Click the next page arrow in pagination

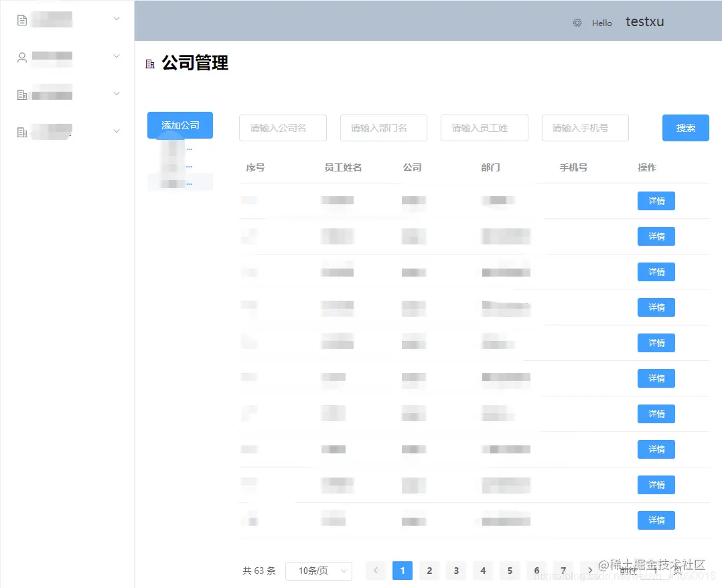590,571
